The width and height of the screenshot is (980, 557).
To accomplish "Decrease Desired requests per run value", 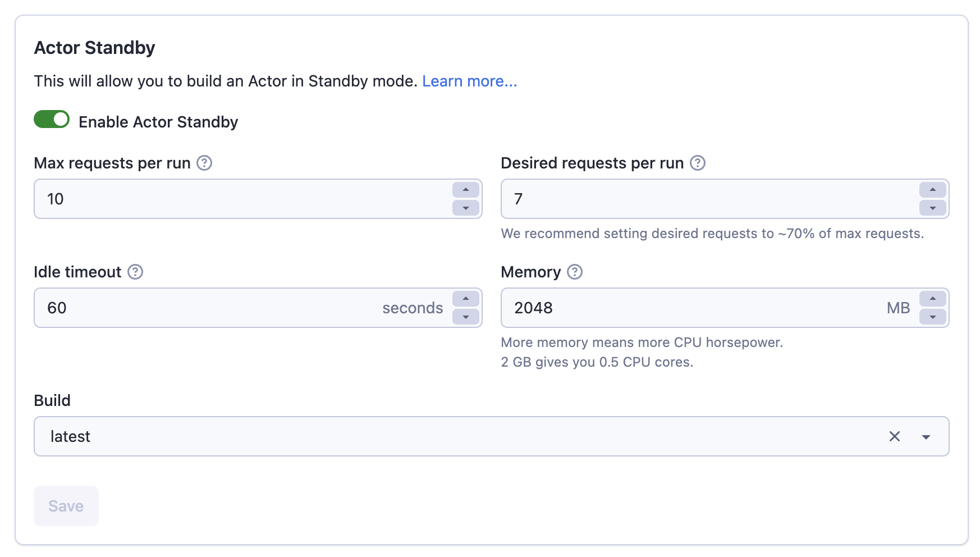I will 933,208.
